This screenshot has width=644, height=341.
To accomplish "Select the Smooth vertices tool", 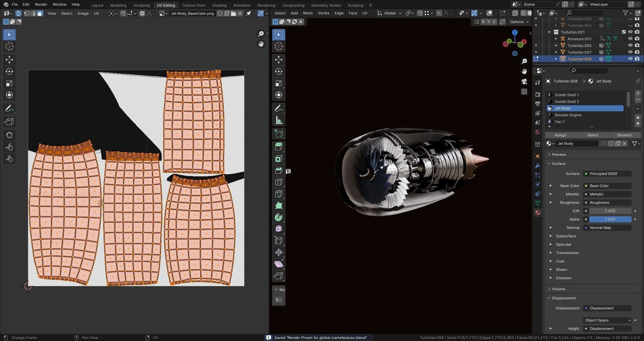I will point(279,229).
